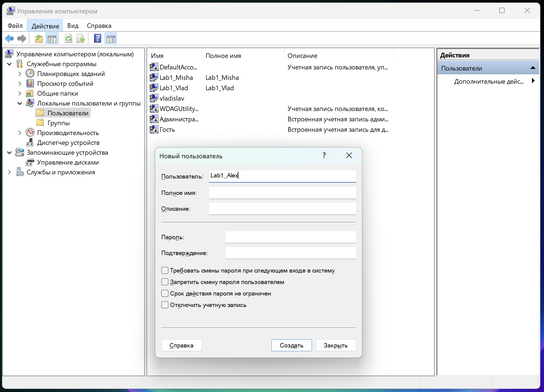Expand the Планировщик заданий tree node
This screenshot has width=544, height=392.
click(x=20, y=74)
